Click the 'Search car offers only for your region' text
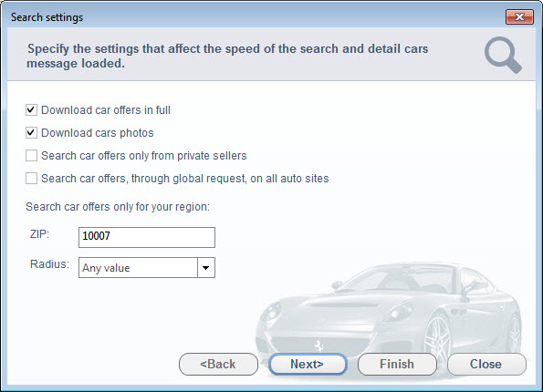 (x=118, y=207)
